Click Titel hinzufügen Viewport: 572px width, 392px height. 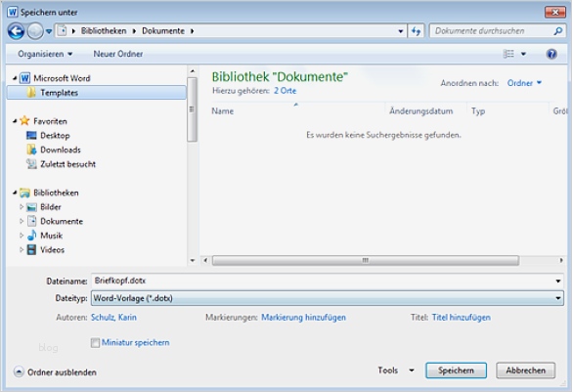[x=462, y=318]
